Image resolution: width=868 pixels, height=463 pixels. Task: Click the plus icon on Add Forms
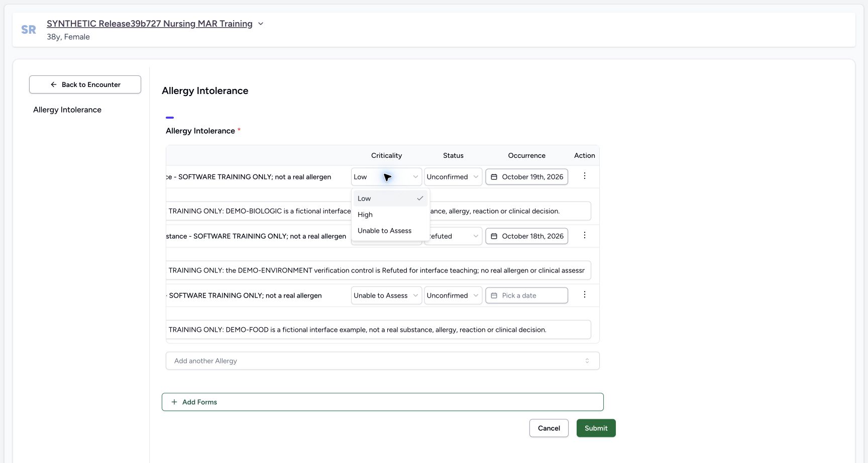click(174, 402)
